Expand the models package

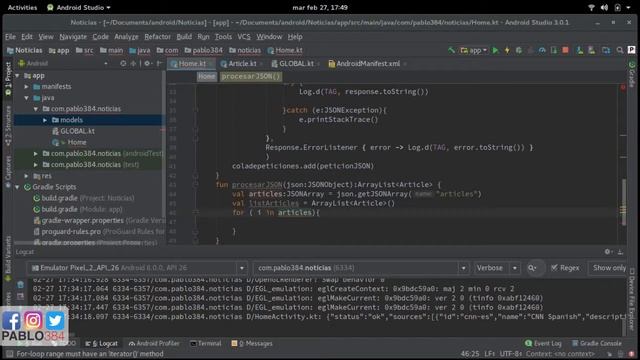[45, 120]
